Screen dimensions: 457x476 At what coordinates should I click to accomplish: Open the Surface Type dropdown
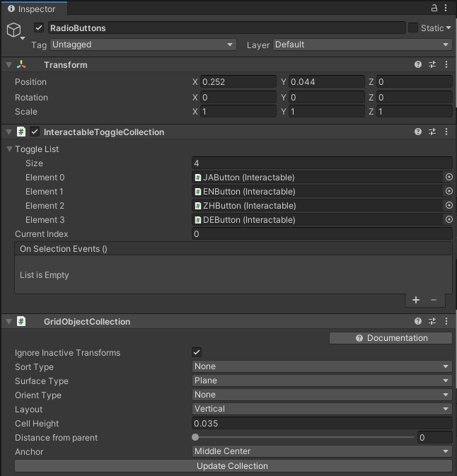click(322, 381)
